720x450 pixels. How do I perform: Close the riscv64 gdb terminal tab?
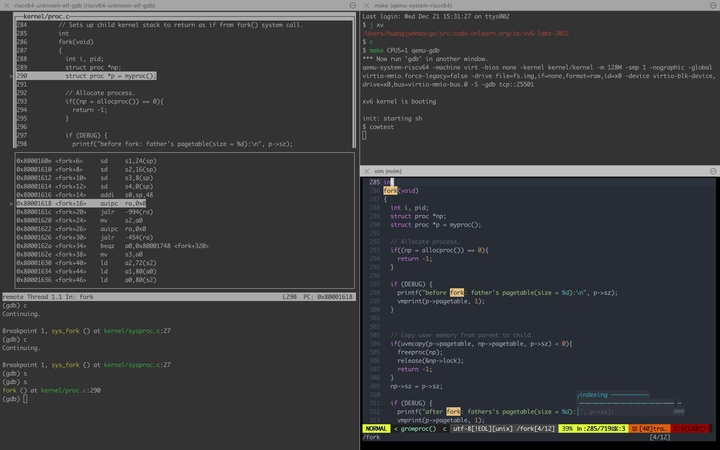click(x=6, y=5)
